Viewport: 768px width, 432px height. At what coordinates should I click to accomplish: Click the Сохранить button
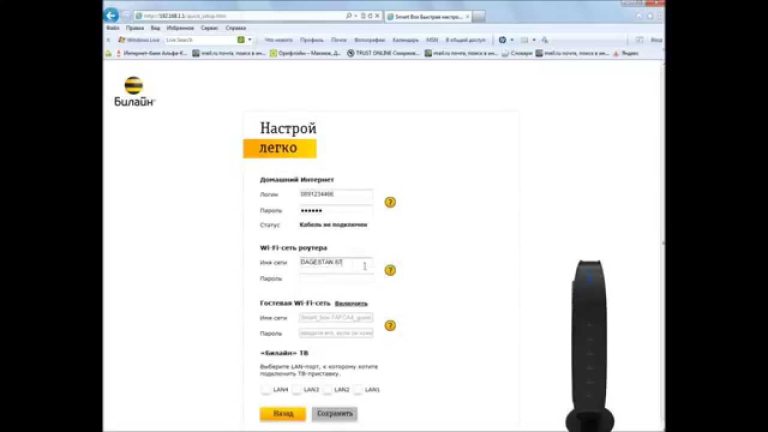pos(335,413)
